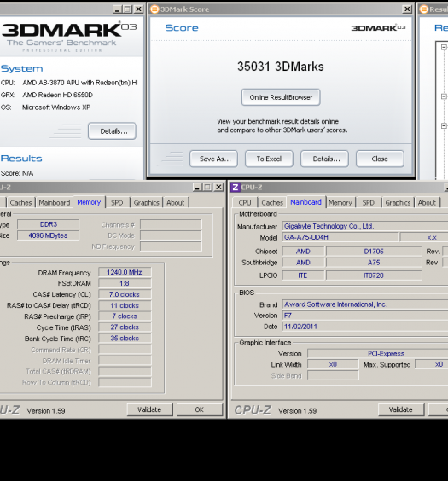448x481 pixels.
Task: Click memory size 4096 MBytes field
Action: pos(48,235)
